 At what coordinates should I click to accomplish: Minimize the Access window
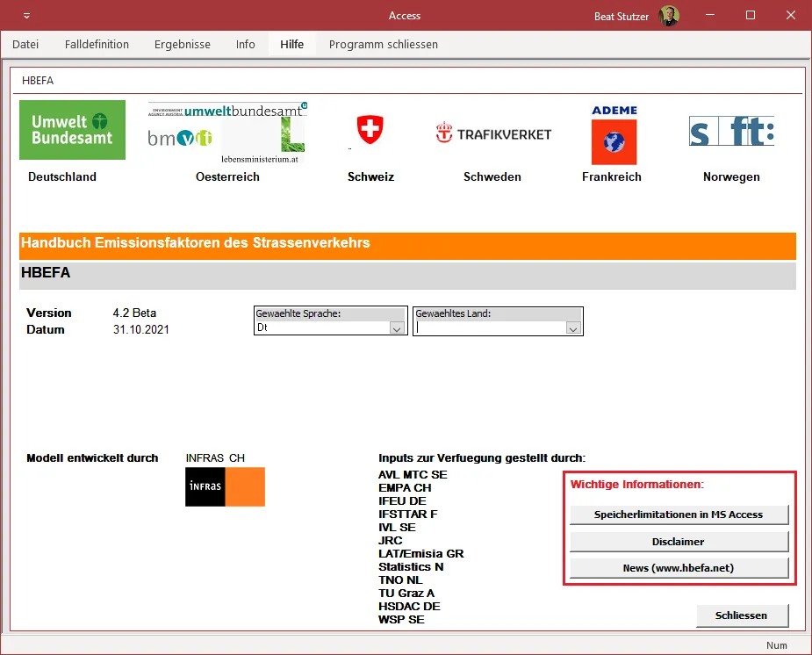(710, 16)
